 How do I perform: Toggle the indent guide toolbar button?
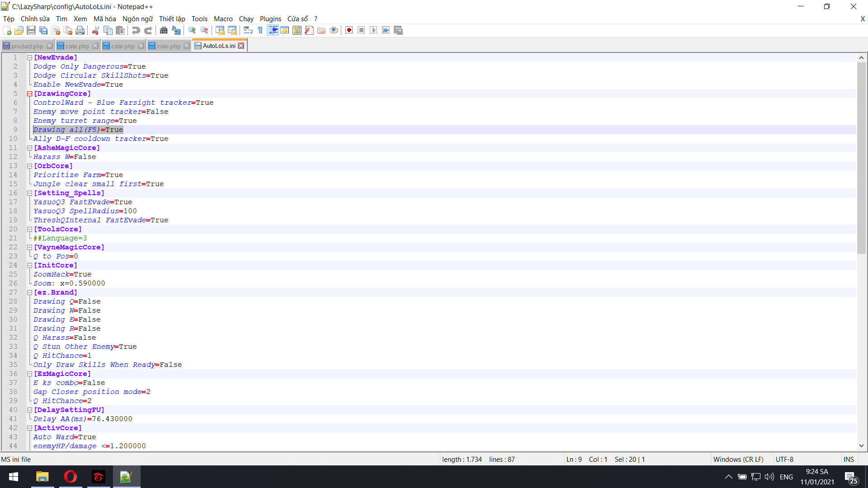[273, 30]
